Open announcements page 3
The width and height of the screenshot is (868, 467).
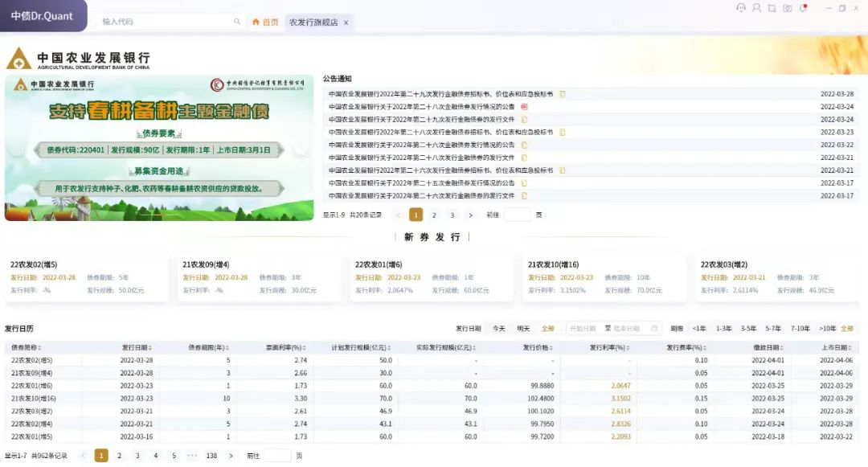(452, 215)
